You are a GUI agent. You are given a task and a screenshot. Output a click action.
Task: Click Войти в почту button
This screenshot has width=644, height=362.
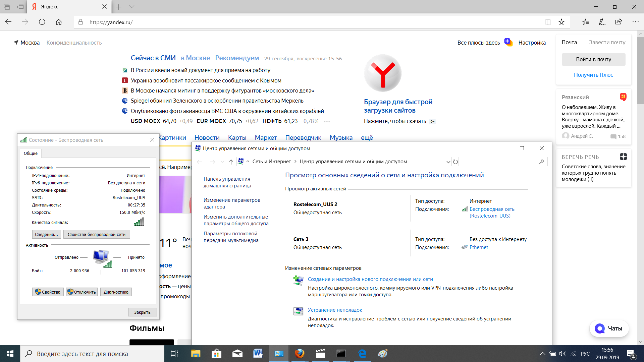coord(593,59)
